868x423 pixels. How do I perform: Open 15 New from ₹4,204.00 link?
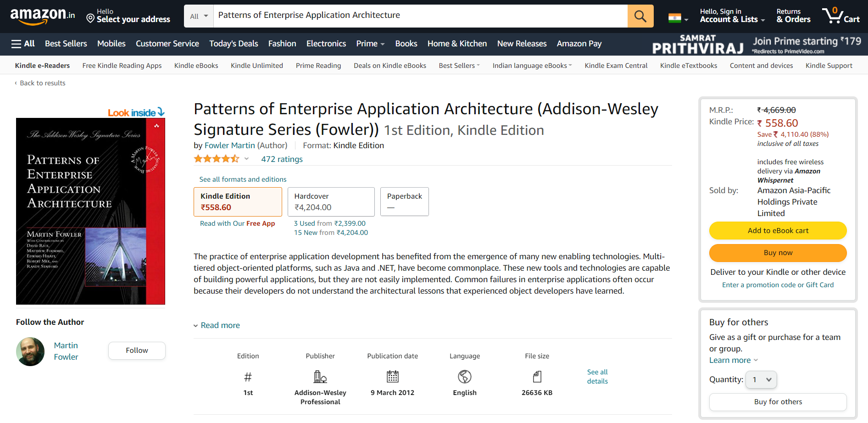click(x=331, y=233)
